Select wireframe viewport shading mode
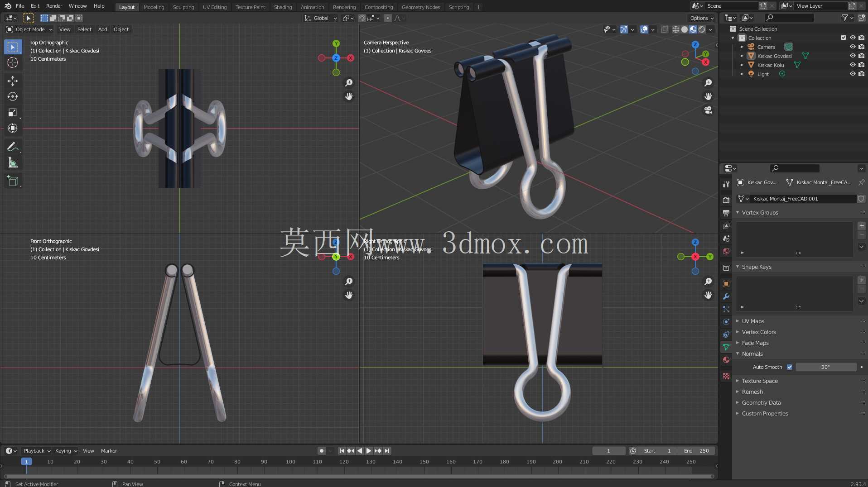The width and height of the screenshot is (868, 487). tap(676, 29)
